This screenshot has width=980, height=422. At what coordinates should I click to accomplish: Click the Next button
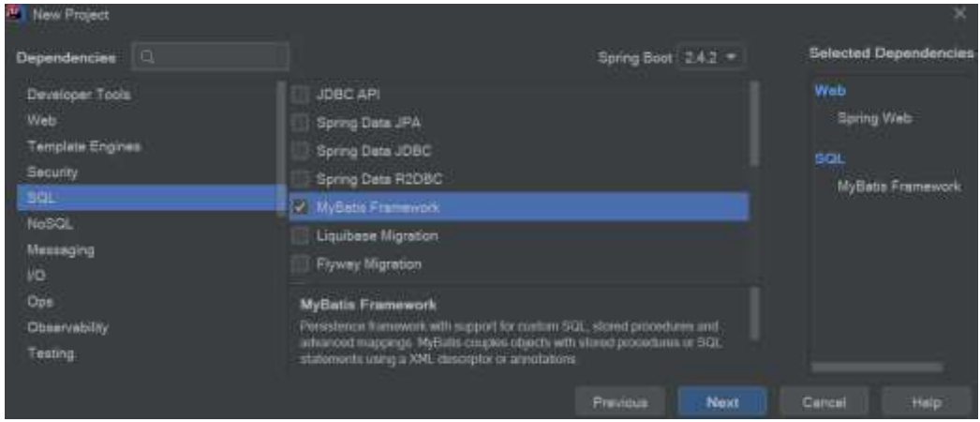[x=722, y=402]
